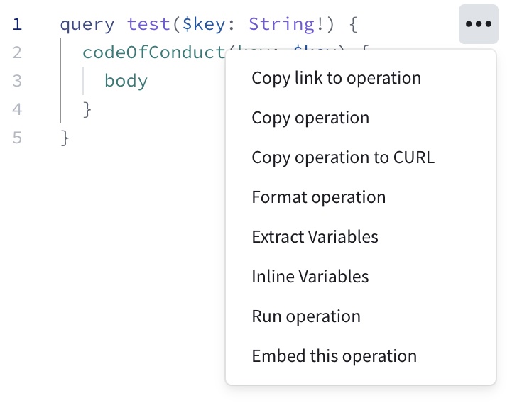
Task: Select Run operation from the menu
Action: pyautogui.click(x=306, y=316)
